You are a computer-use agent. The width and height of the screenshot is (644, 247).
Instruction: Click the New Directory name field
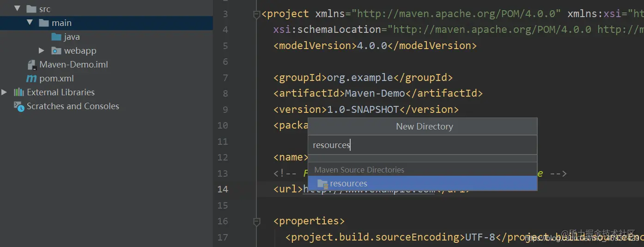423,145
